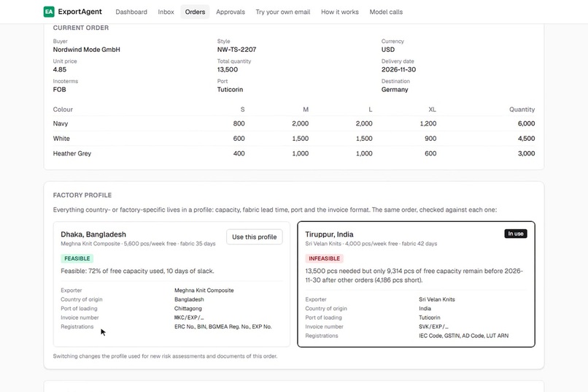Click White row quantity 4,500
Screen dimensions: 588x392
pyautogui.click(x=527, y=139)
